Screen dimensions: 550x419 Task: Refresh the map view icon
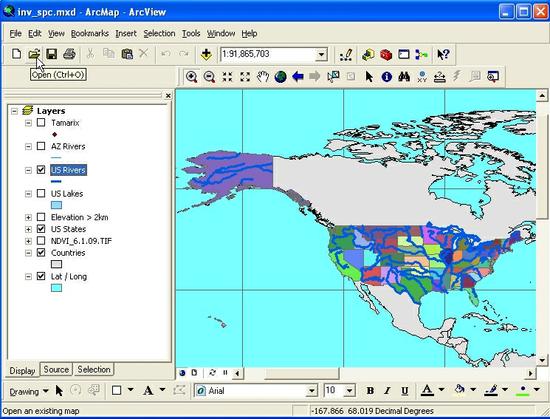tap(212, 373)
